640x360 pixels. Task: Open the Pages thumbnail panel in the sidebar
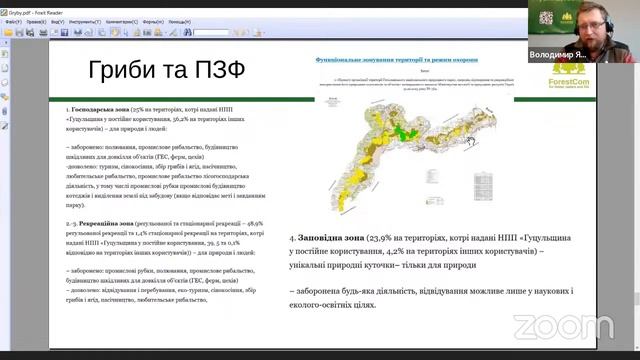[4, 68]
